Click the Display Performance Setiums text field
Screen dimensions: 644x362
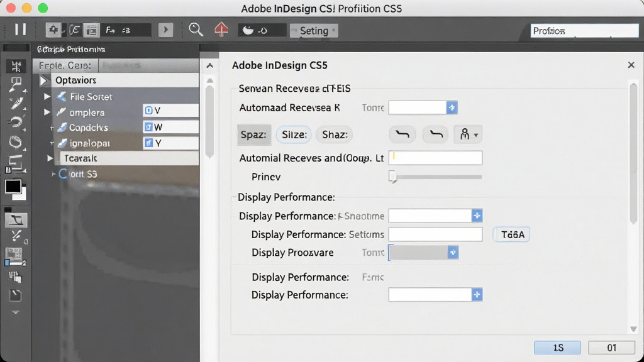pos(435,234)
